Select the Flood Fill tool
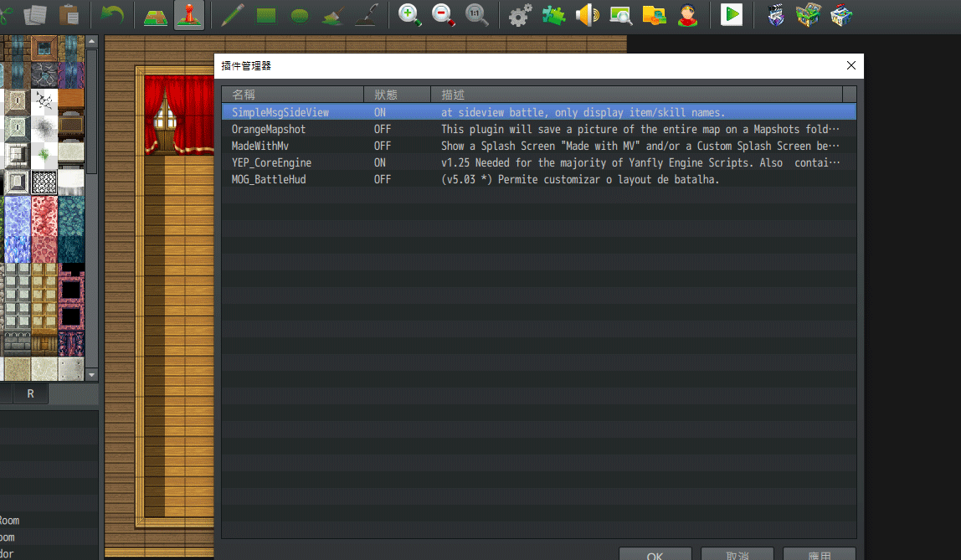This screenshot has width=961, height=560. click(x=333, y=15)
